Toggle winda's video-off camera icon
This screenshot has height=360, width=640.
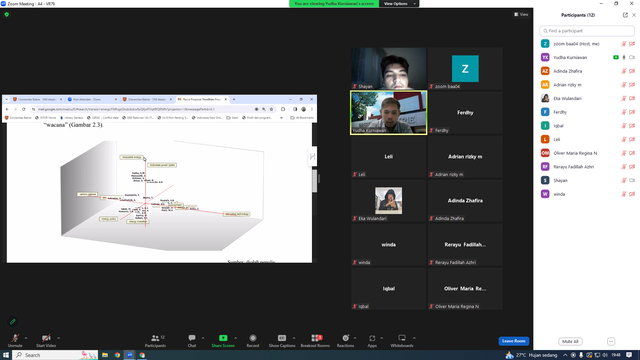tap(632, 194)
